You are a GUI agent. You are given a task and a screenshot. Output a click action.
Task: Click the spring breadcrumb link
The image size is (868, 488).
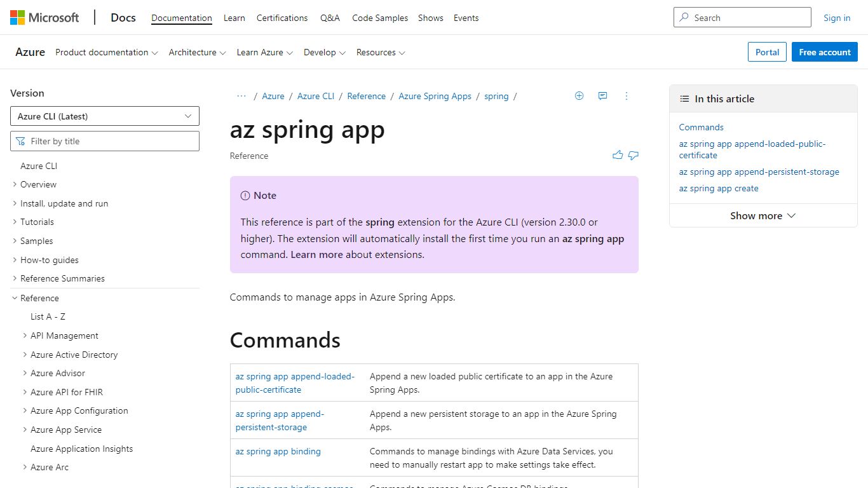[x=496, y=96]
